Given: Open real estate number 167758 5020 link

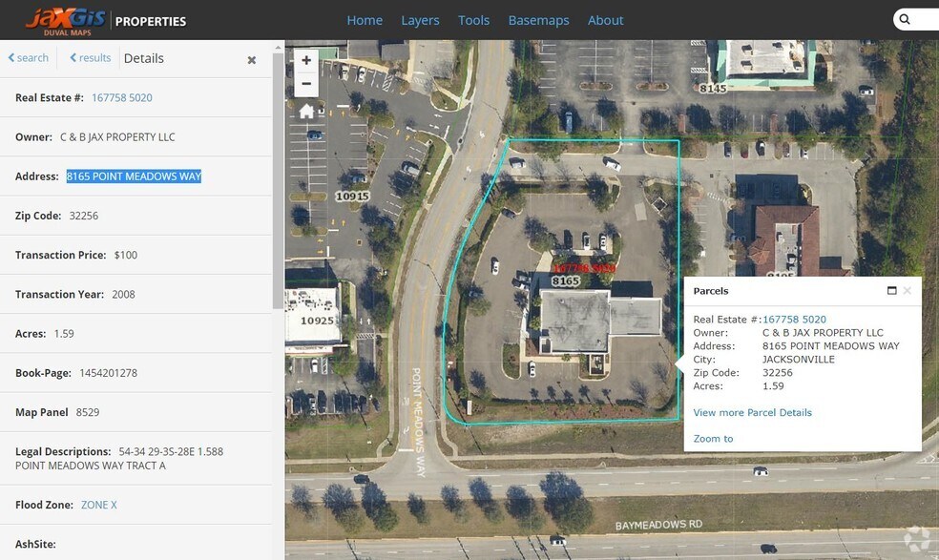Looking at the screenshot, I should coord(121,97).
